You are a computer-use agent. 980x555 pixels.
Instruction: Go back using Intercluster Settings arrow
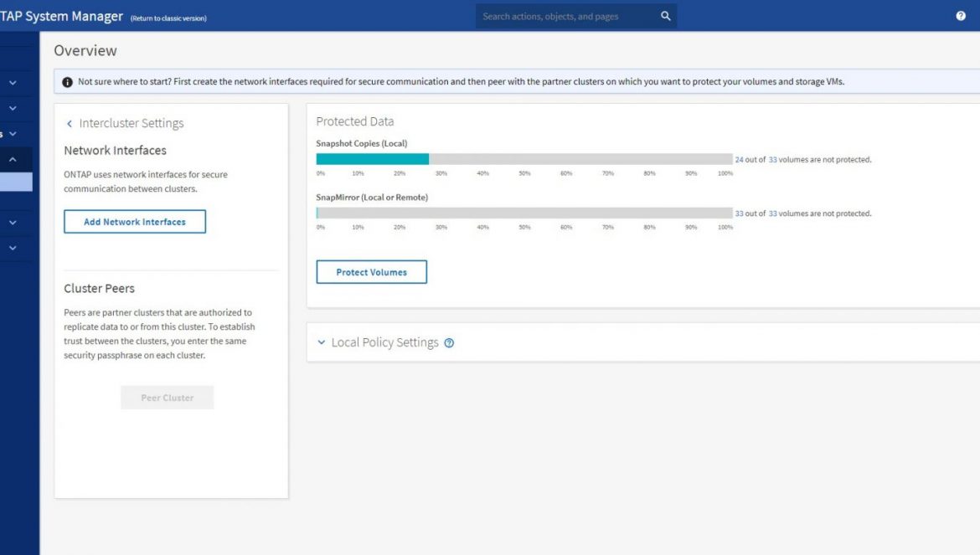[x=70, y=124]
